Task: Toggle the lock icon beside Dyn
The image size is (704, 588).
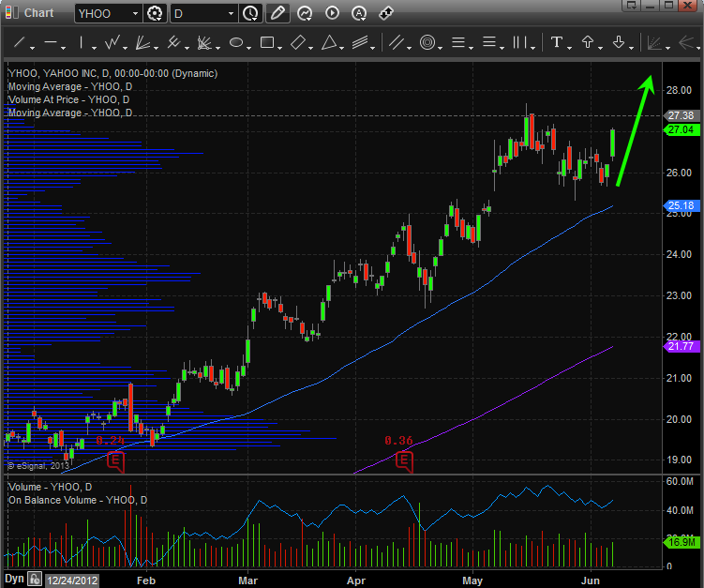Action: point(35,579)
